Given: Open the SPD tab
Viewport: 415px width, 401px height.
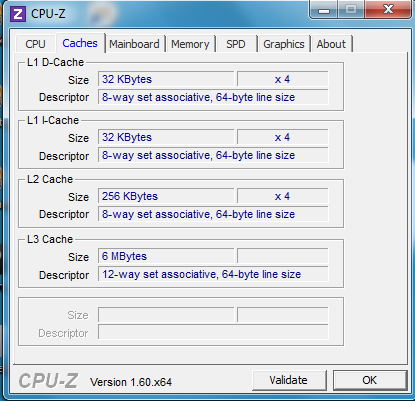Looking at the screenshot, I should pyautogui.click(x=236, y=44).
